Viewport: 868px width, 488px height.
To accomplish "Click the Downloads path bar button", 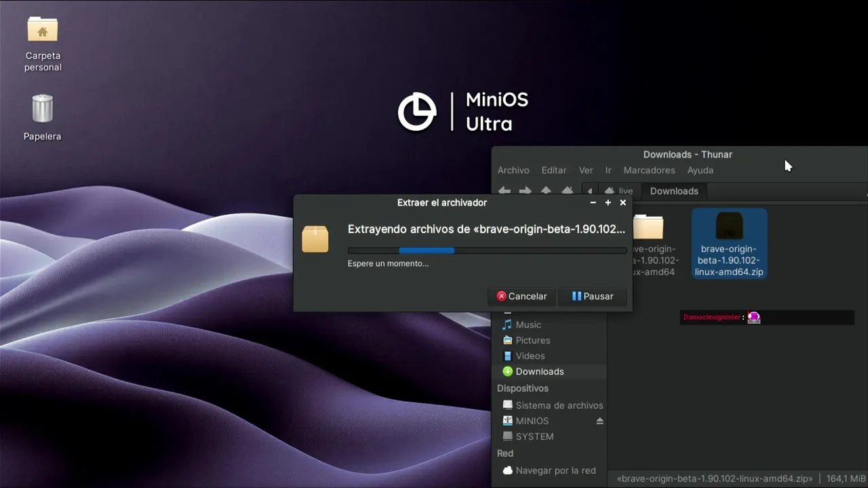I will [x=674, y=191].
